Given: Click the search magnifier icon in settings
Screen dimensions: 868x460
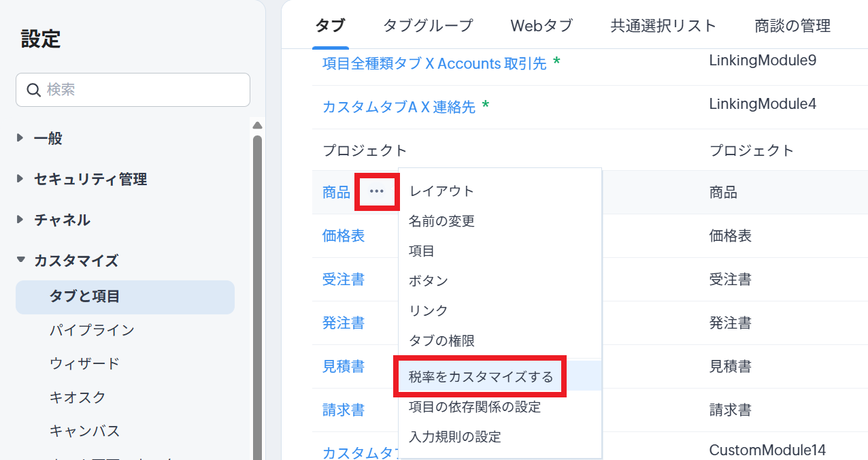Looking at the screenshot, I should tap(33, 90).
